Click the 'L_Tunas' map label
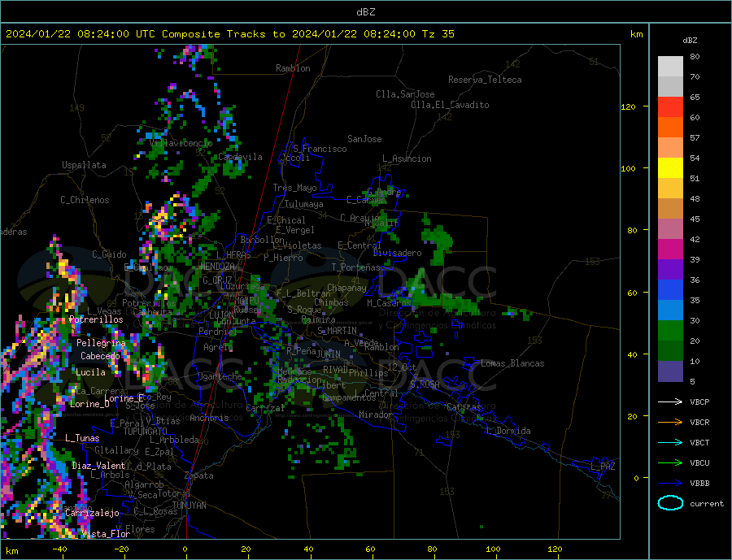The image size is (732, 560). (x=82, y=438)
